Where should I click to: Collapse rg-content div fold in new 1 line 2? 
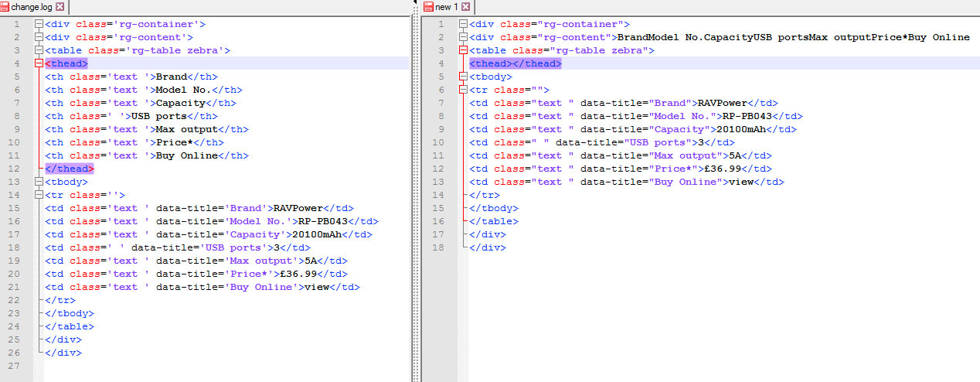(x=463, y=37)
